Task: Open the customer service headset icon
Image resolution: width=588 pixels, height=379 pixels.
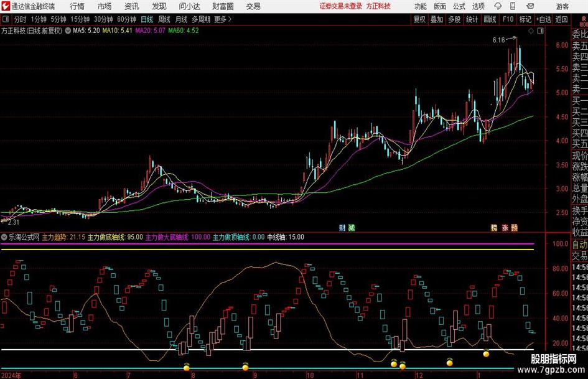Action: coord(498,6)
